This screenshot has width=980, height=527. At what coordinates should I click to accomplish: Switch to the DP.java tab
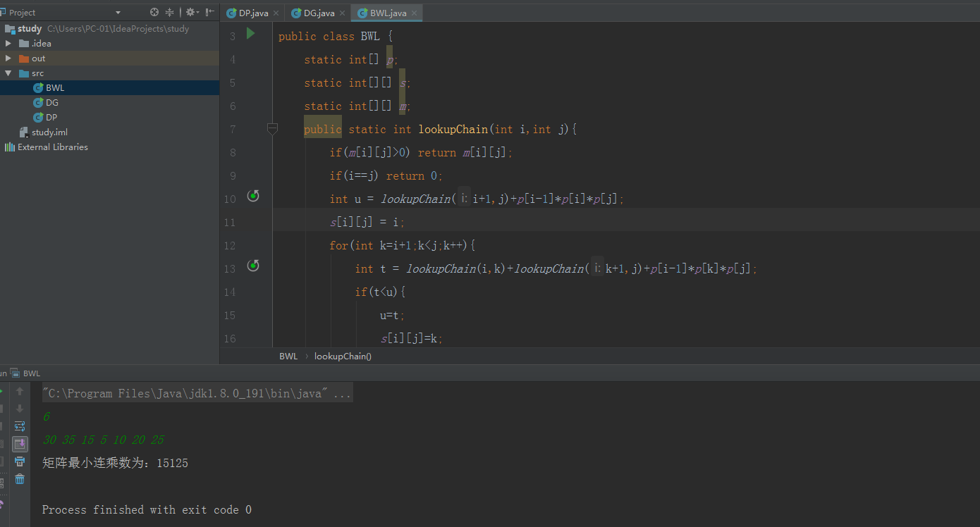coord(252,13)
